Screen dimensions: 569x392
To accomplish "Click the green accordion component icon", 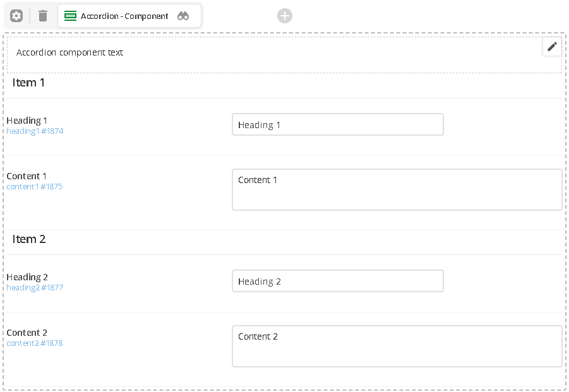I will pyautogui.click(x=70, y=16).
